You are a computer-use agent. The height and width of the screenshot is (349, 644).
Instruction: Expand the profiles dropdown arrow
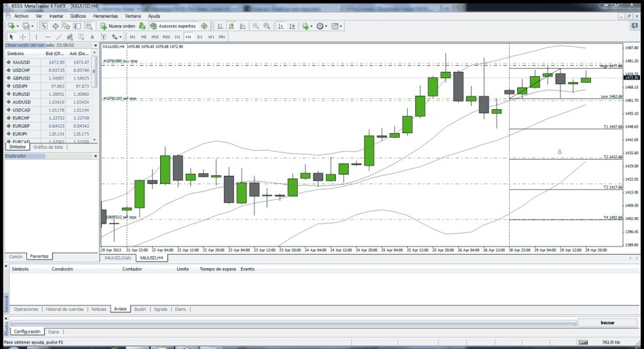click(33, 26)
